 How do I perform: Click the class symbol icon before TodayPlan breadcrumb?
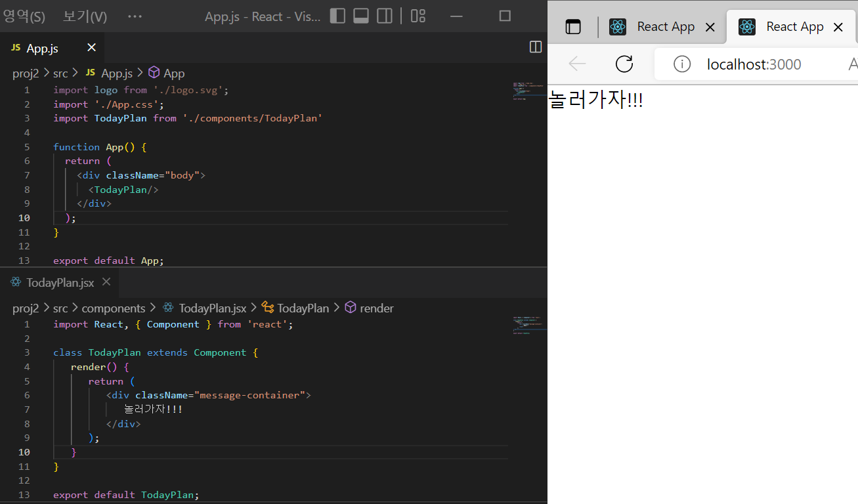click(268, 307)
